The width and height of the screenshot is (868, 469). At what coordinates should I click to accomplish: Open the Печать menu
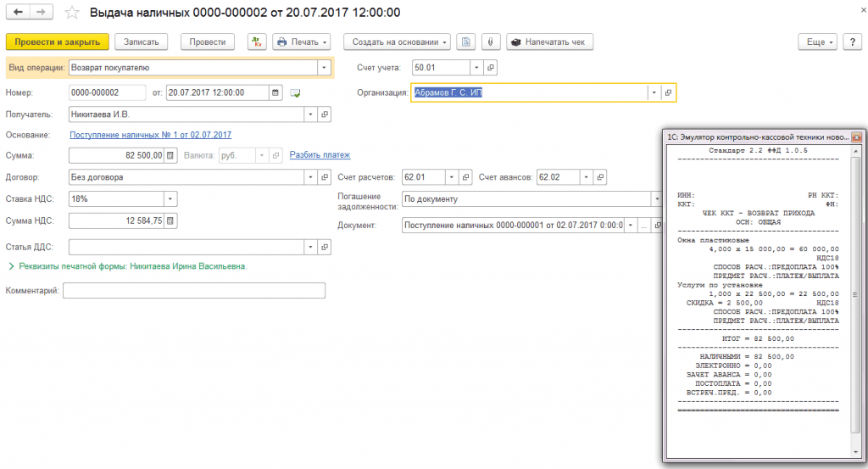coord(302,42)
